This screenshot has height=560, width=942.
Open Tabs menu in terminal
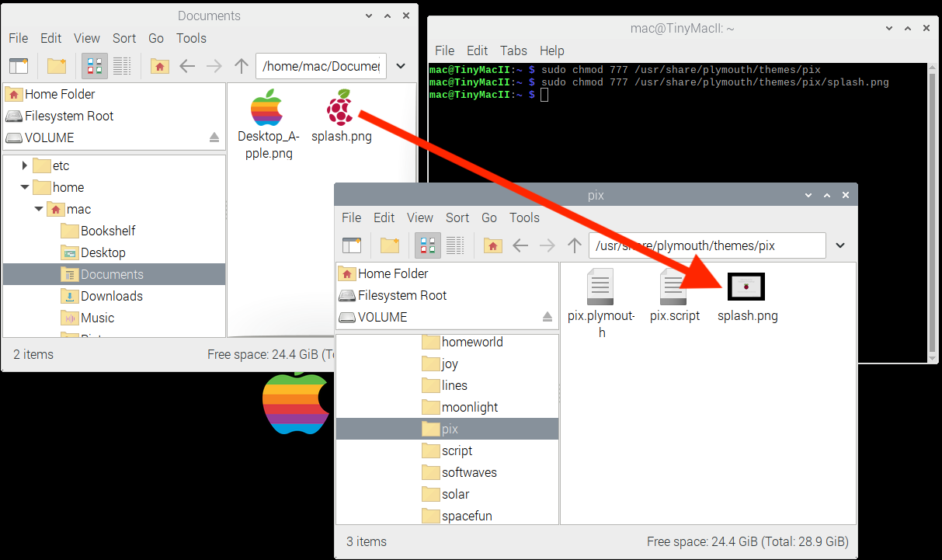coord(513,50)
